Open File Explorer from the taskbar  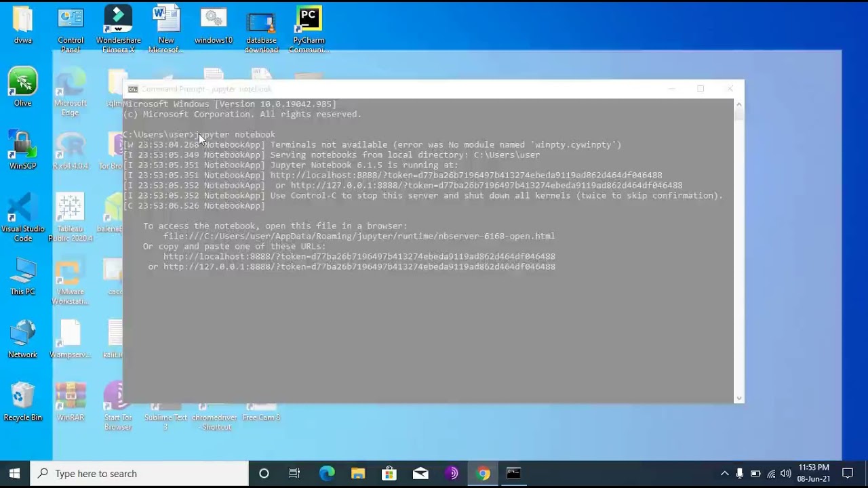click(358, 473)
